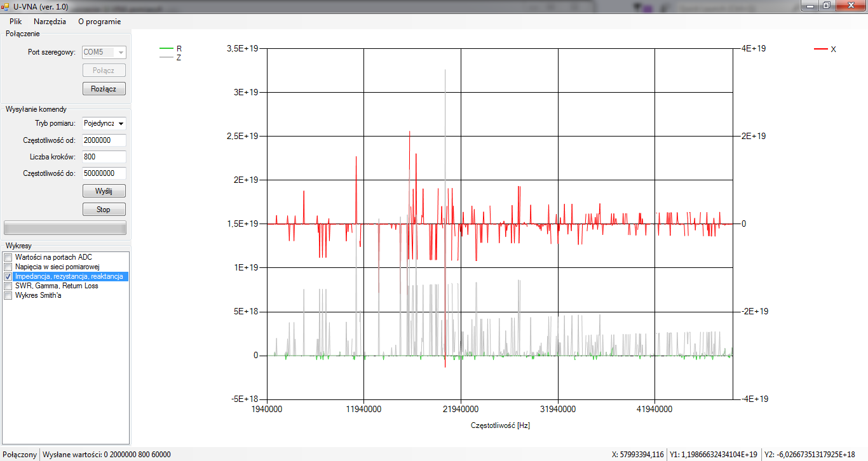
Task: Click the Rozłącz button
Action: click(104, 89)
